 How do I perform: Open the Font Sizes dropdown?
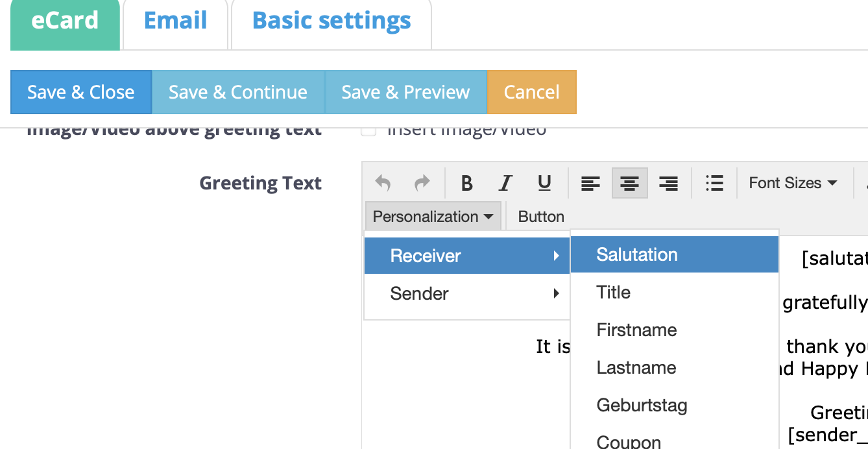tap(793, 183)
